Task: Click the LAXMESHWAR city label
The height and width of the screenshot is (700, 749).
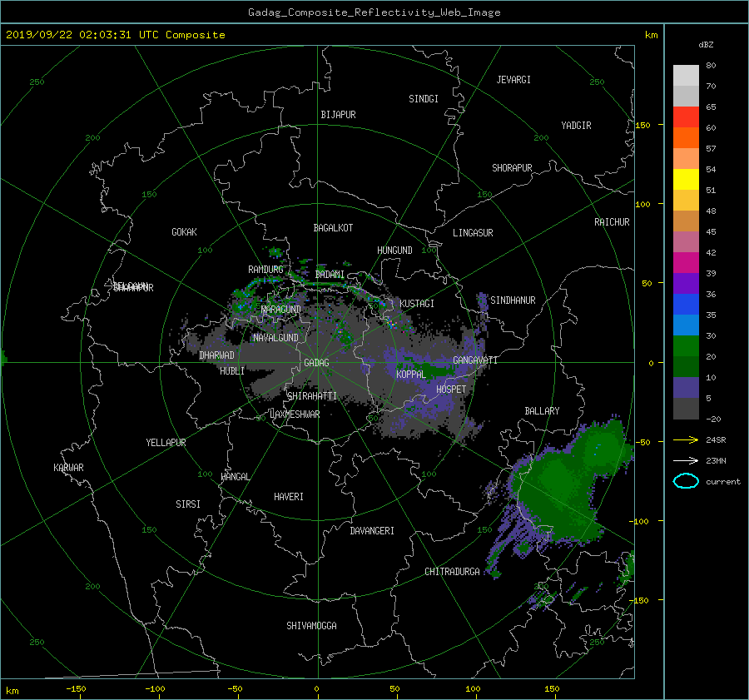Action: 295,415
